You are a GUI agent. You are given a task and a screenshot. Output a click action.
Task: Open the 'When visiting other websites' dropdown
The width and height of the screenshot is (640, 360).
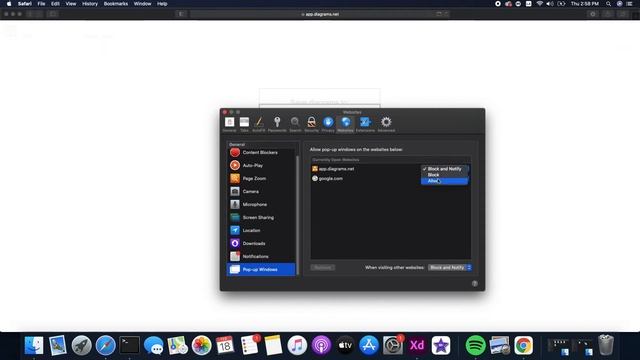pos(450,268)
